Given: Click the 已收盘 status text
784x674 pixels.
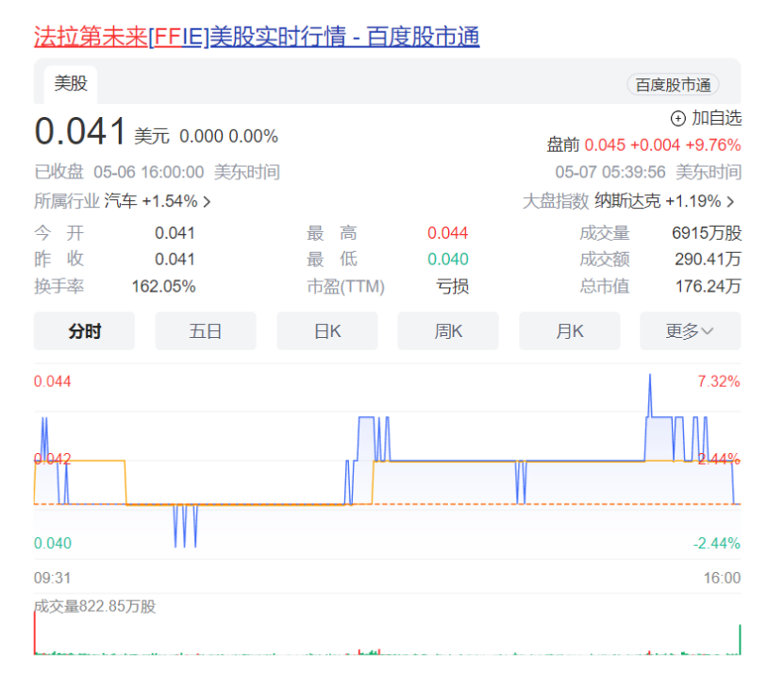Looking at the screenshot, I should pos(58,172).
